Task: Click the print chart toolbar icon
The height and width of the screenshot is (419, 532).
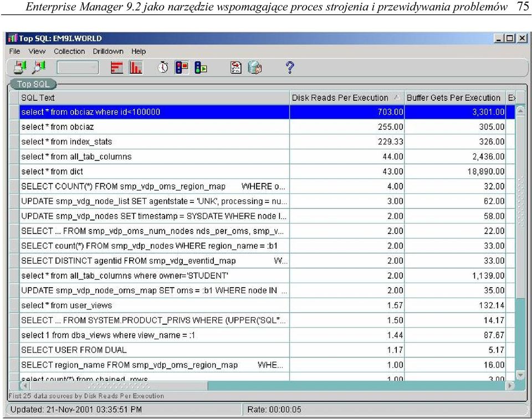Action: pos(20,67)
